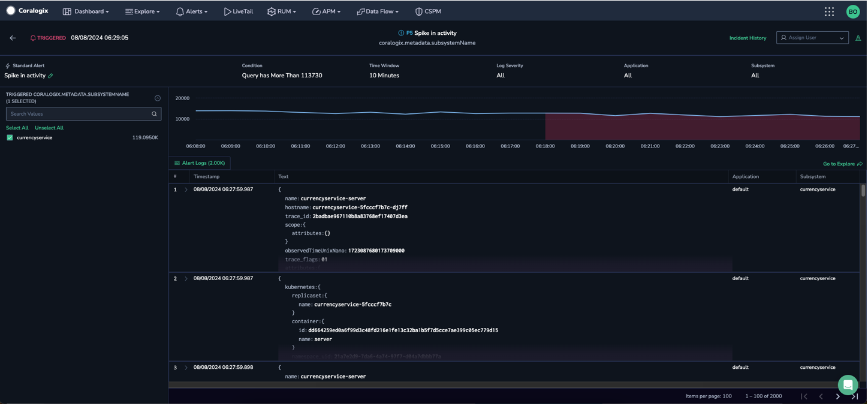The image size is (868, 406).
Task: Click the red Triggered bell icon
Action: pyautogui.click(x=33, y=38)
